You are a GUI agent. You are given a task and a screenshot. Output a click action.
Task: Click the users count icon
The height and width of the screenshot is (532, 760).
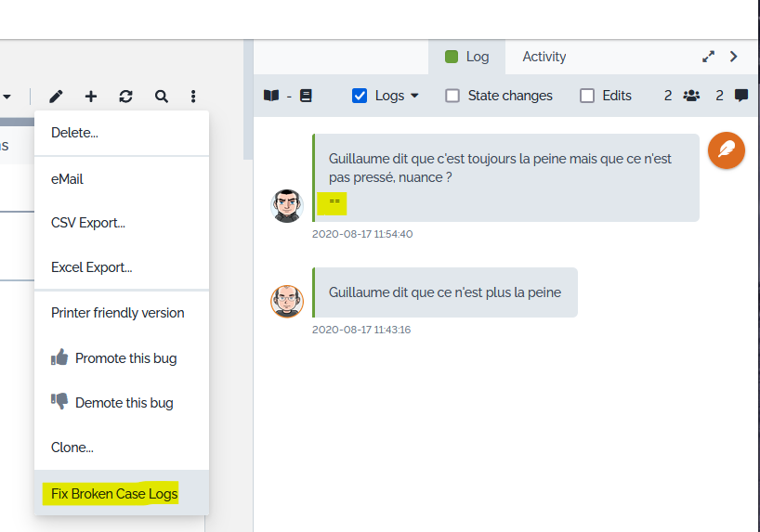point(691,96)
